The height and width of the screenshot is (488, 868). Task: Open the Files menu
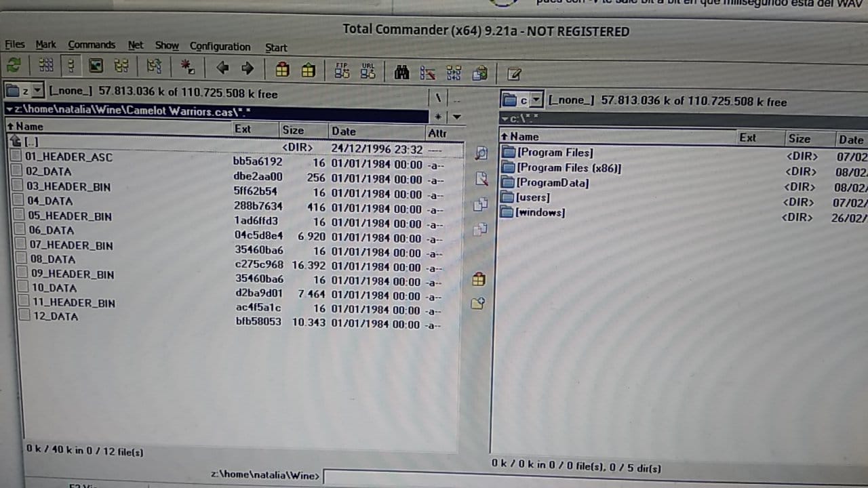tap(14, 44)
